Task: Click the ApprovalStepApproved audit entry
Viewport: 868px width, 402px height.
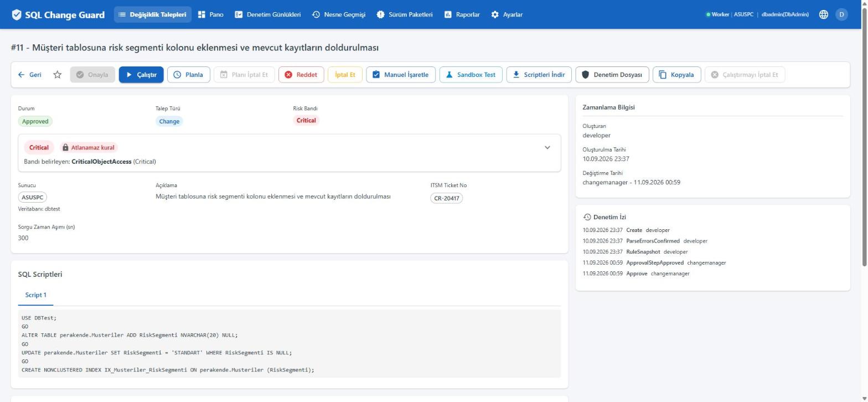Action: point(654,262)
